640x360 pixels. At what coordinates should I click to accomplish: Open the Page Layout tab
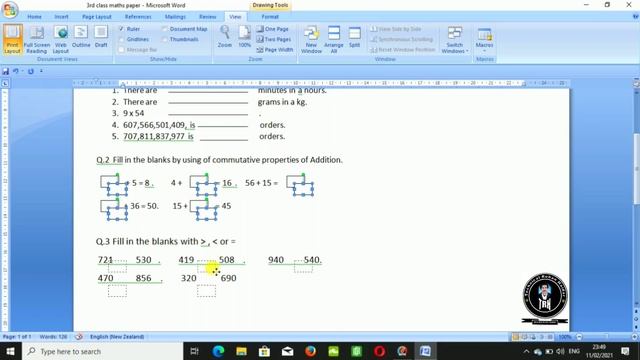pyautogui.click(x=97, y=17)
